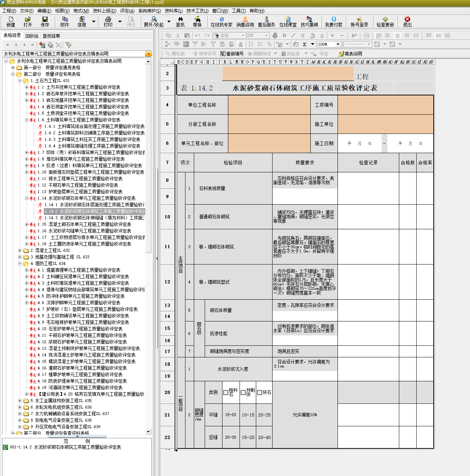
Task: Click the add-table icon in directory toolbar
Action: [x=42, y=45]
